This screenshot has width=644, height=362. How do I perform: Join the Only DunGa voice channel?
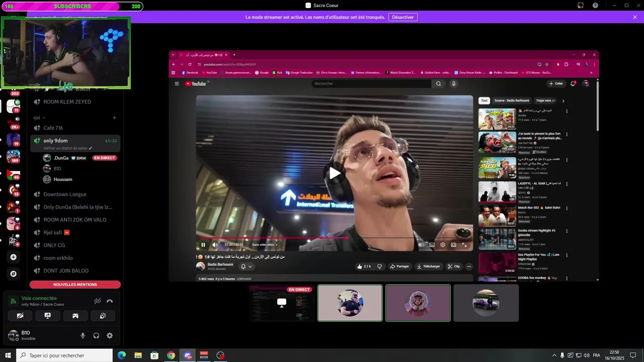coord(75,207)
